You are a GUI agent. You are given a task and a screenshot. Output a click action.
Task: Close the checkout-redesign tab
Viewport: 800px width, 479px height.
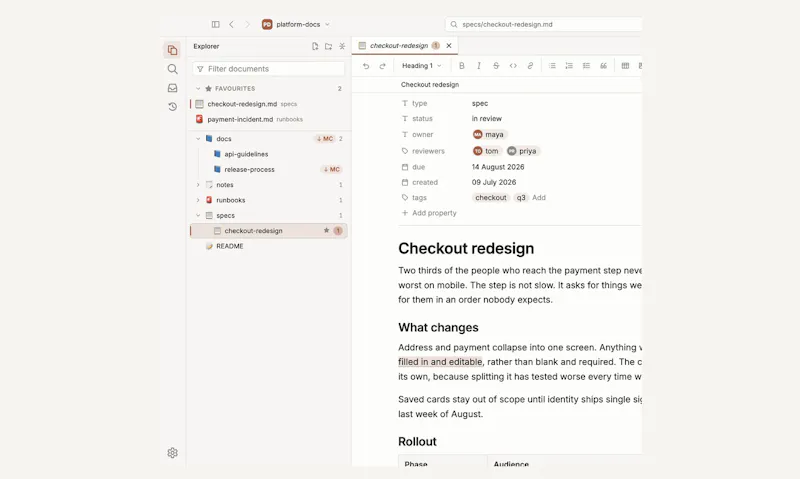pyautogui.click(x=449, y=45)
